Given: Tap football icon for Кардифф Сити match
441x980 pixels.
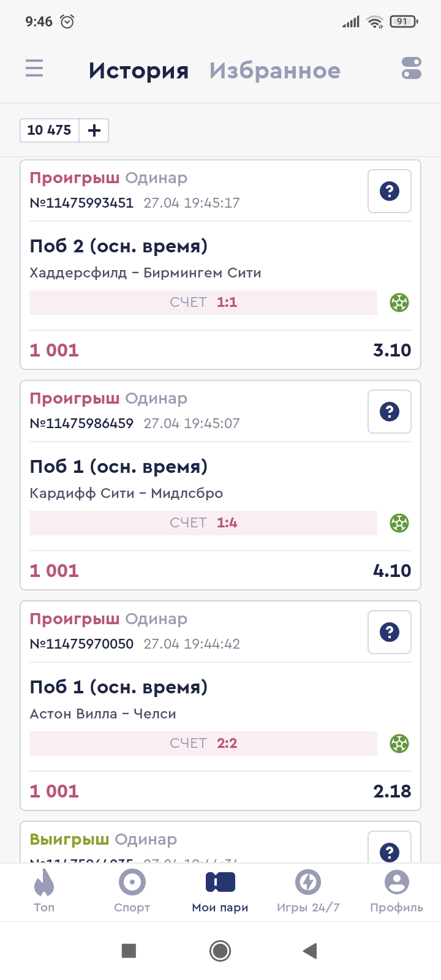Looking at the screenshot, I should [x=399, y=523].
